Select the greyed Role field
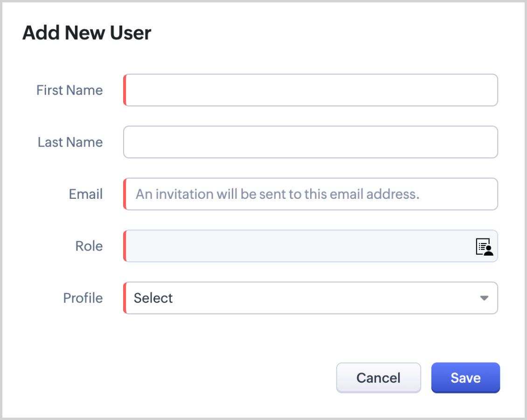527x420 pixels. (298, 246)
